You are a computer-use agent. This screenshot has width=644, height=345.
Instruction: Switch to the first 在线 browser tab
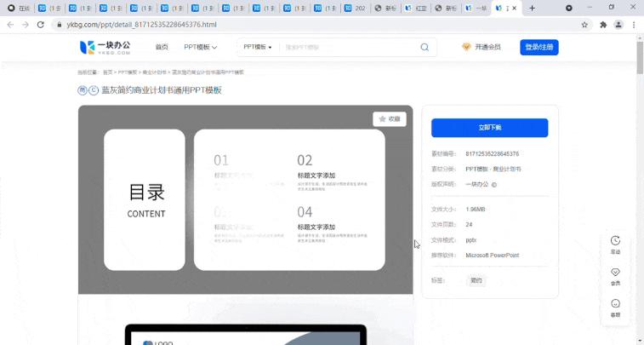pyautogui.click(x=19, y=8)
